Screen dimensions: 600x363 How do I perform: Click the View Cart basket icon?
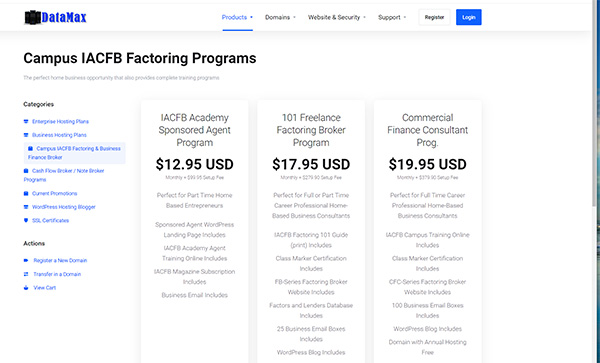(26, 288)
